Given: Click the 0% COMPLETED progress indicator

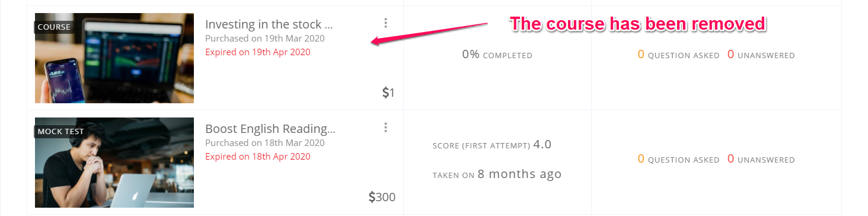Looking at the screenshot, I should click(x=497, y=55).
